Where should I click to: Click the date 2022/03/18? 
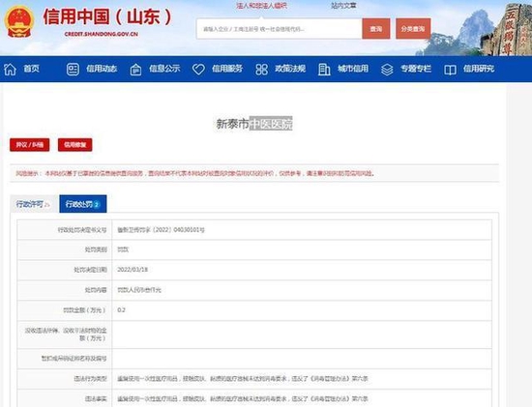coord(133,270)
